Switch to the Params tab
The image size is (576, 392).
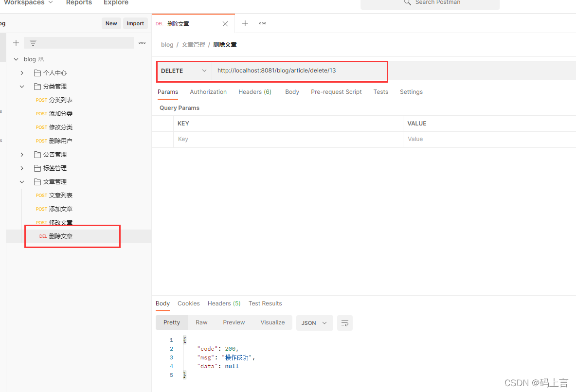(x=168, y=92)
